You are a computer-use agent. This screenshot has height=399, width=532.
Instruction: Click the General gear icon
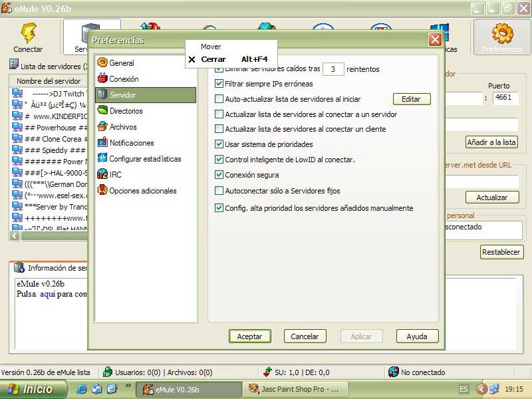(x=102, y=63)
